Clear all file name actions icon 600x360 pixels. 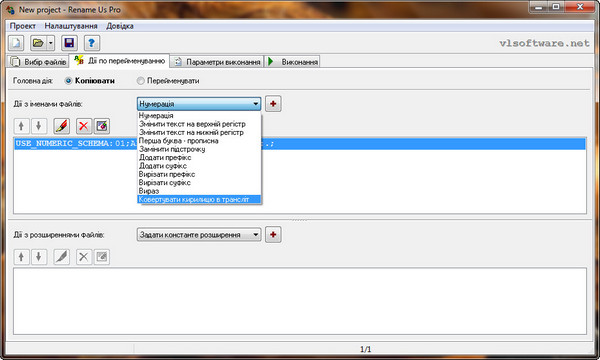(102, 126)
